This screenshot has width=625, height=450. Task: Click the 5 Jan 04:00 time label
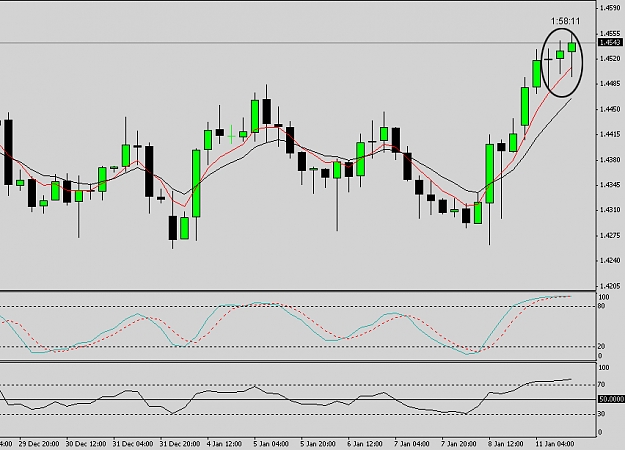click(x=271, y=444)
